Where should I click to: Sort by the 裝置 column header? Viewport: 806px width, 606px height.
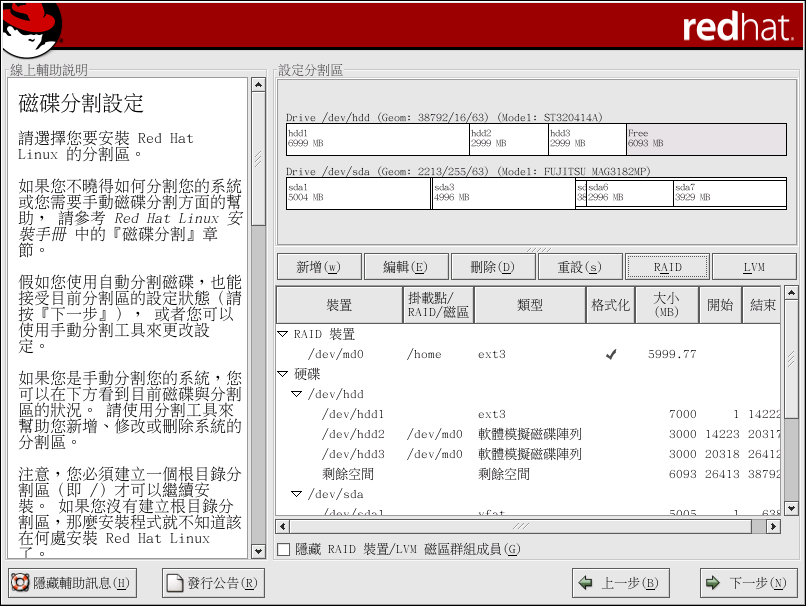click(x=338, y=305)
